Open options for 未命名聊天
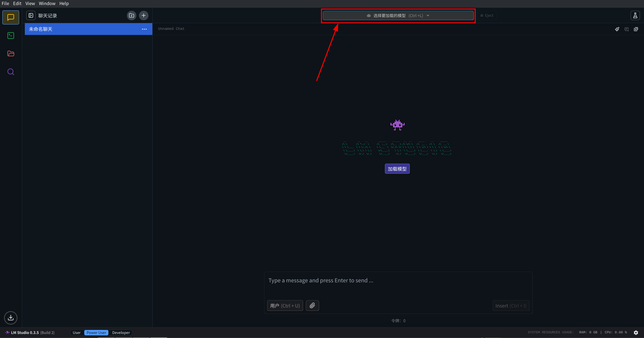This screenshot has height=338, width=644. coord(144,29)
